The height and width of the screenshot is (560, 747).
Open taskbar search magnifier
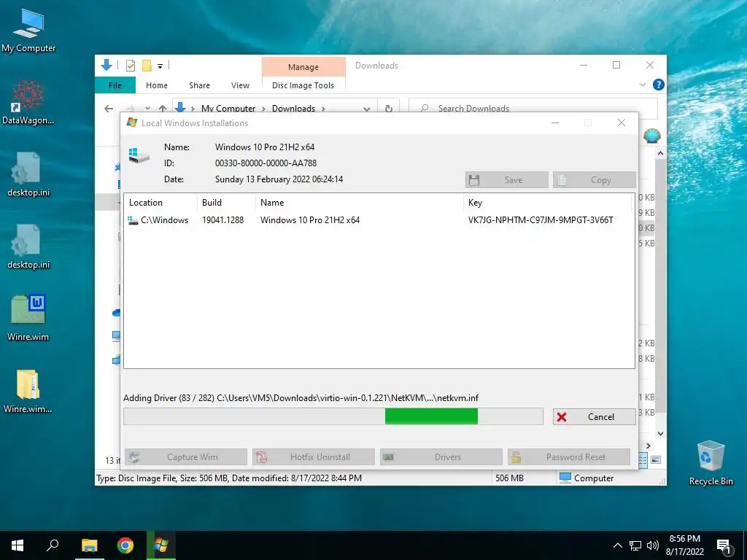pos(53,545)
